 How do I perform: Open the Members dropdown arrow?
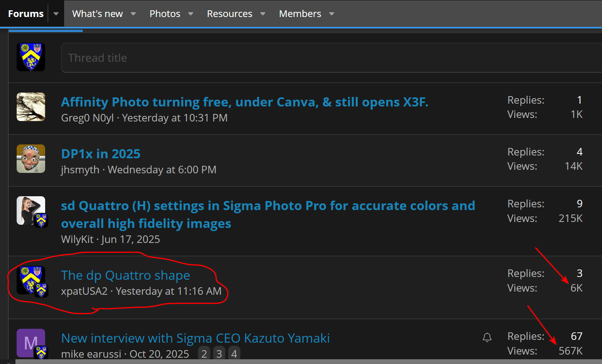[332, 14]
